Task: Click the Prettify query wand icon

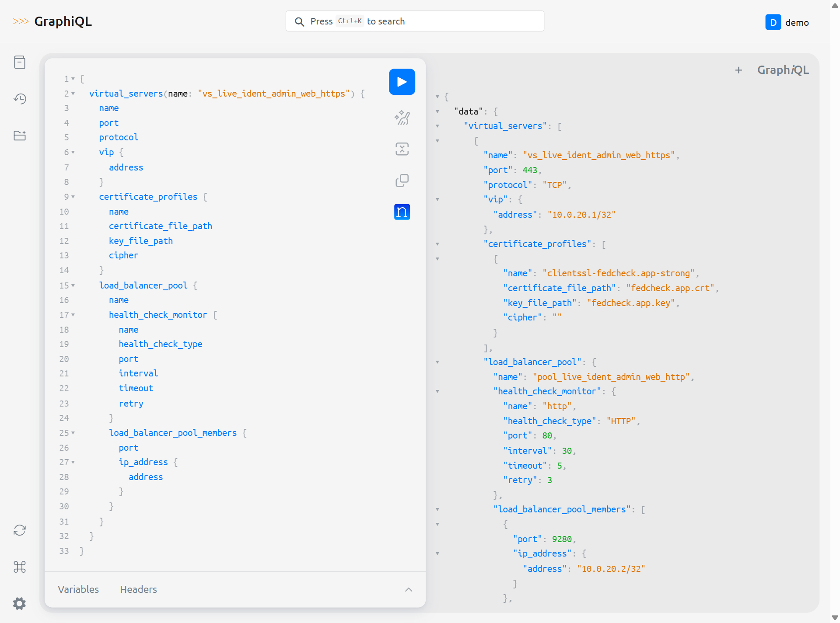Action: click(x=402, y=118)
